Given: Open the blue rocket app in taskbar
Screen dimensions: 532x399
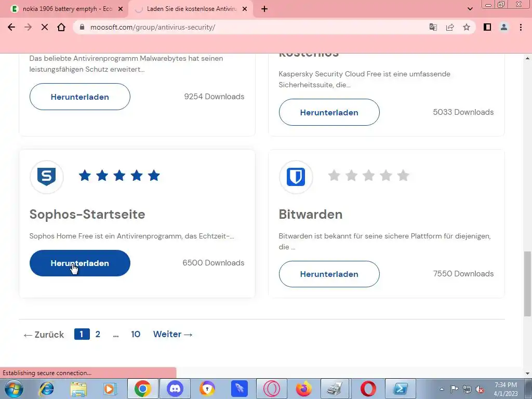Looking at the screenshot, I should pos(239,389).
